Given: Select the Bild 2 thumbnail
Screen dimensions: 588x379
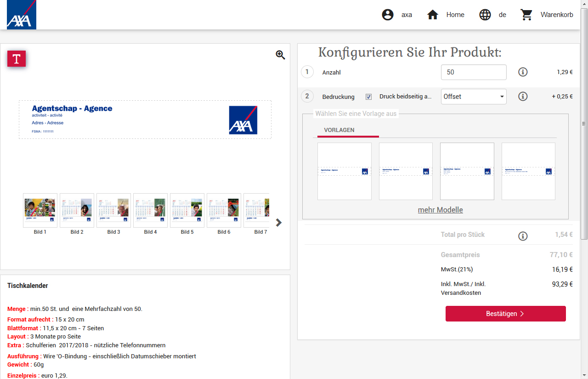Looking at the screenshot, I should pyautogui.click(x=77, y=210).
